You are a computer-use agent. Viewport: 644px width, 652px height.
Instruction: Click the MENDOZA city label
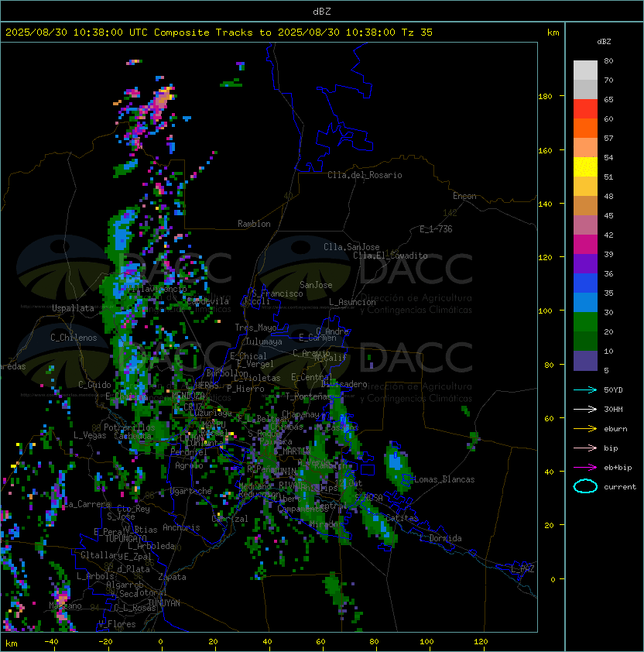pos(188,395)
